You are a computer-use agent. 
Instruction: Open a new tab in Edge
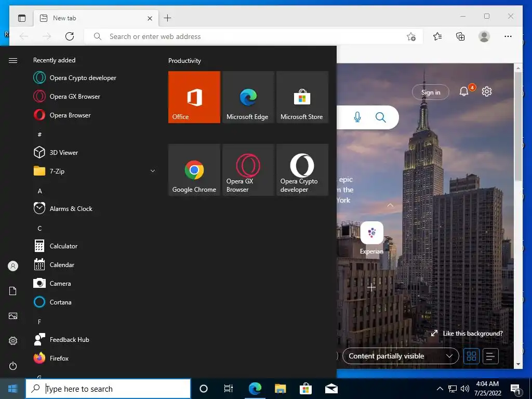pyautogui.click(x=168, y=18)
